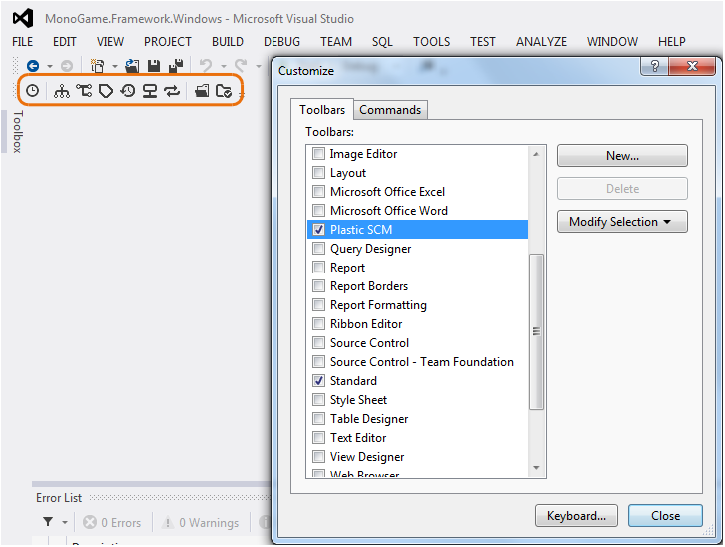Open the BUILD menu
725x547 pixels.
(228, 42)
